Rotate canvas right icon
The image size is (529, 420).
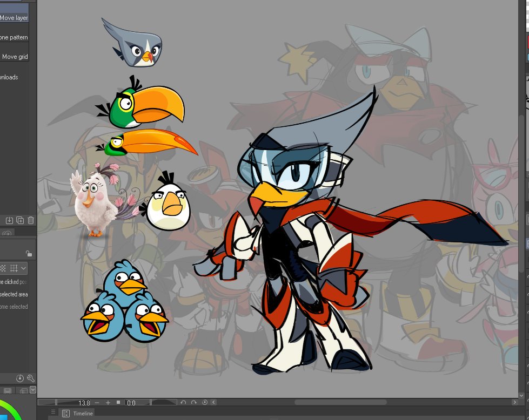[x=193, y=402]
